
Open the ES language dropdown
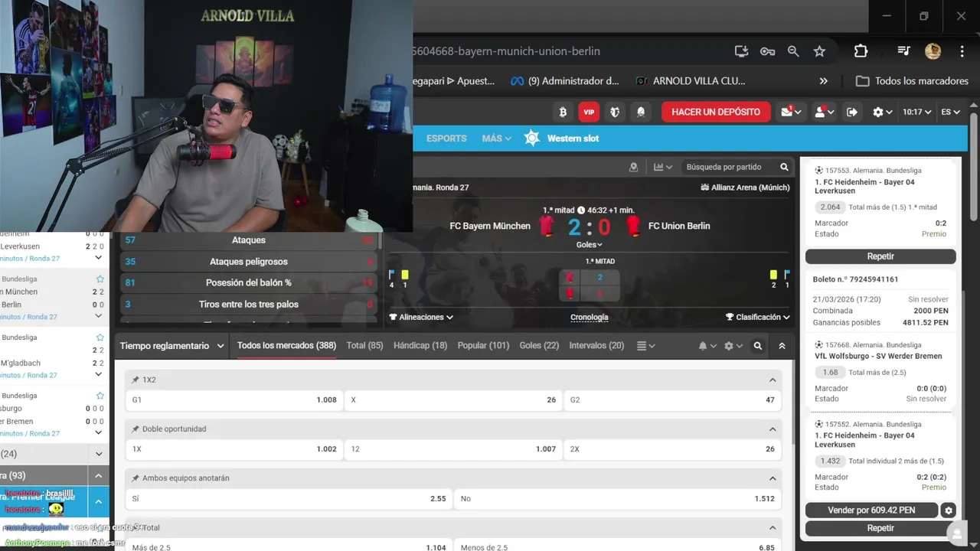coord(951,112)
